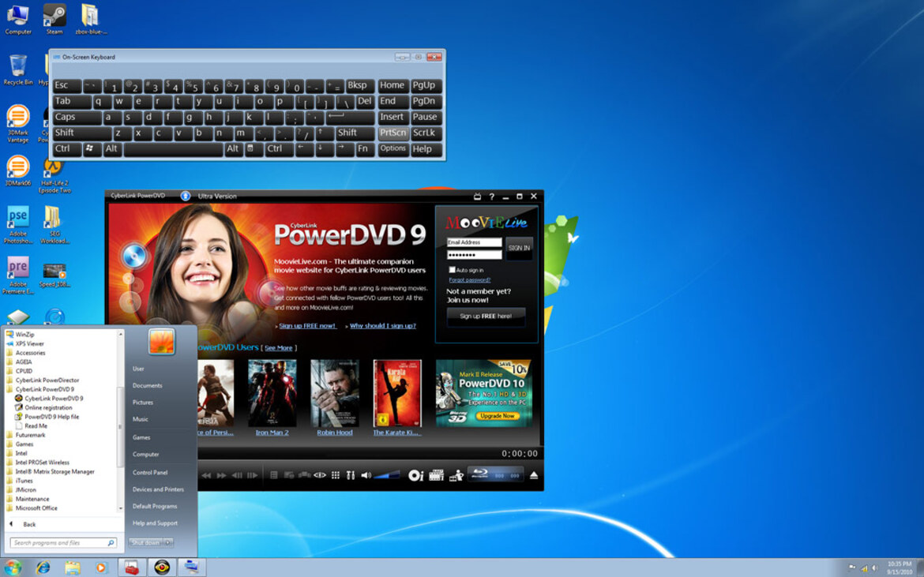Open the shut down options arrow

tap(168, 543)
